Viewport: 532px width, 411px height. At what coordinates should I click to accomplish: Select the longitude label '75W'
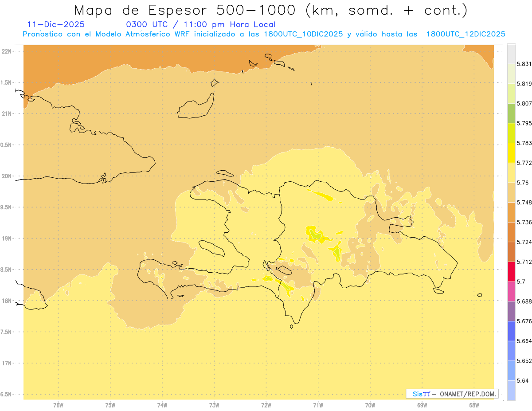(110, 405)
